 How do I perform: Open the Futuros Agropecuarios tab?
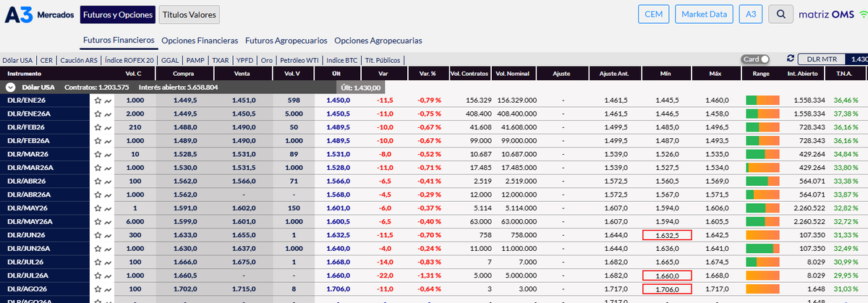tap(286, 40)
